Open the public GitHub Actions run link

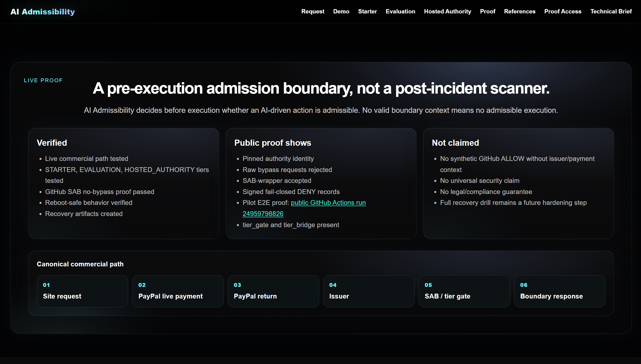click(x=328, y=203)
